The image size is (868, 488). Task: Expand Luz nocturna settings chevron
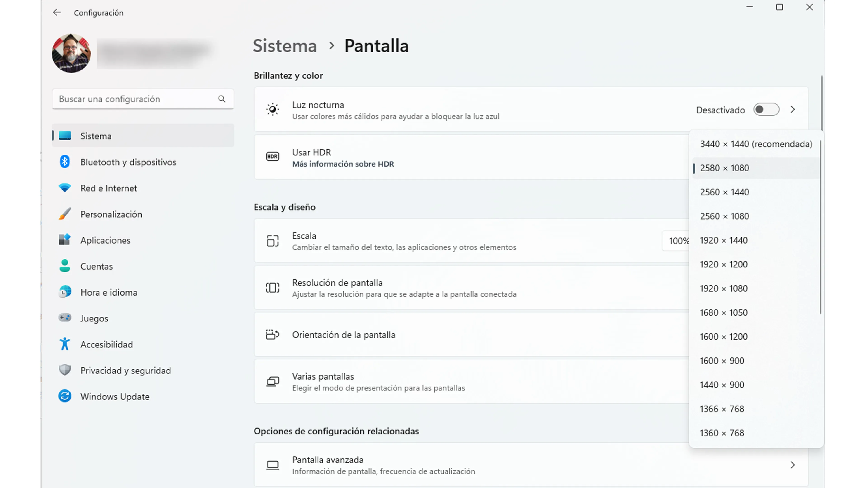[793, 110]
